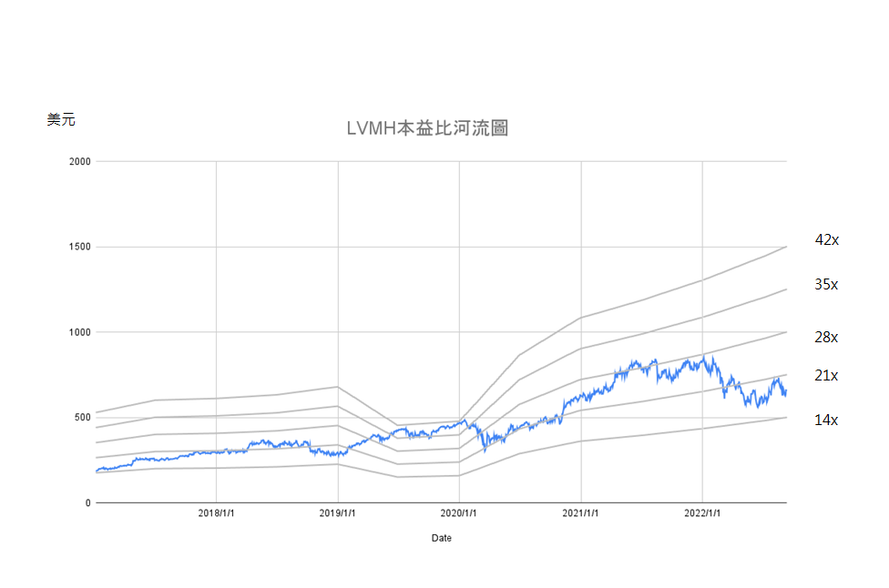Click the chart title LVMH本益比河流圖

coord(427,128)
